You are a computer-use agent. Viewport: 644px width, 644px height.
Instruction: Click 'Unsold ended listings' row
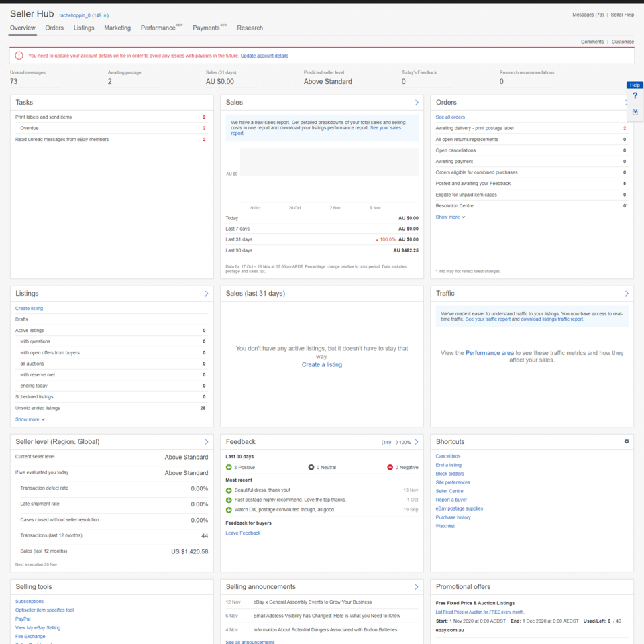[x=112, y=408]
